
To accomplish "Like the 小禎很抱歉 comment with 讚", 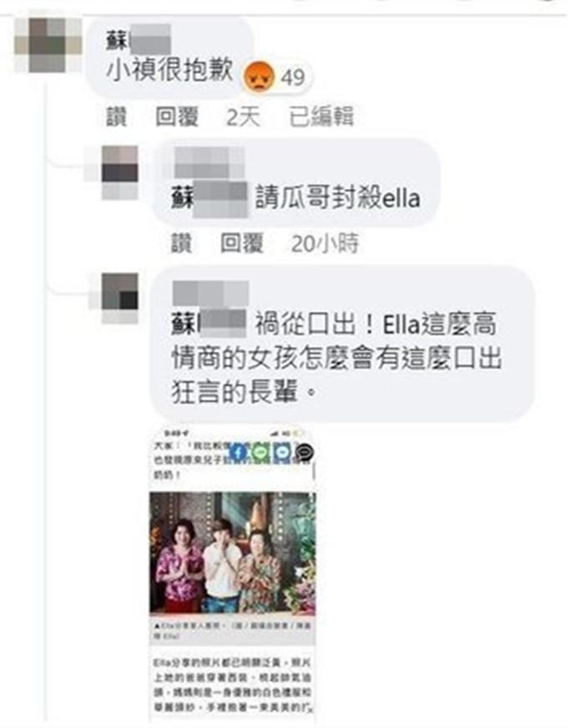I will [x=116, y=116].
